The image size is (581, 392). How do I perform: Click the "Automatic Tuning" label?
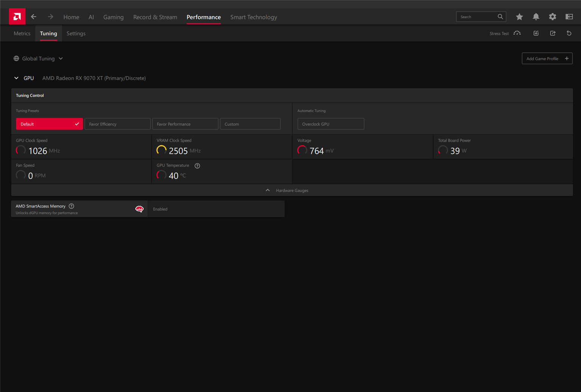click(311, 111)
